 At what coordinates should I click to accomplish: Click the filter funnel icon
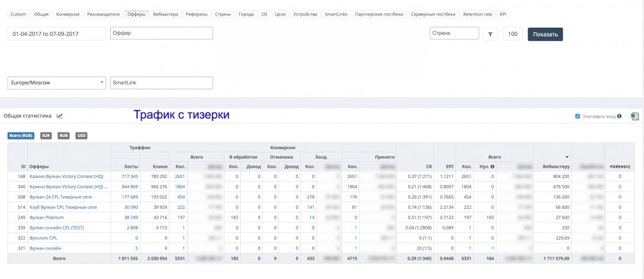point(490,35)
